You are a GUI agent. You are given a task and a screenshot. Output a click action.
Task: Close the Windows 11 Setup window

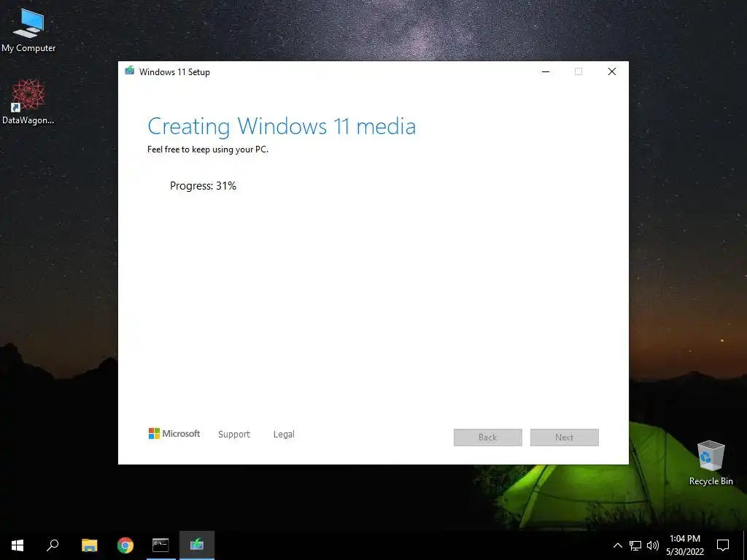pyautogui.click(x=612, y=71)
